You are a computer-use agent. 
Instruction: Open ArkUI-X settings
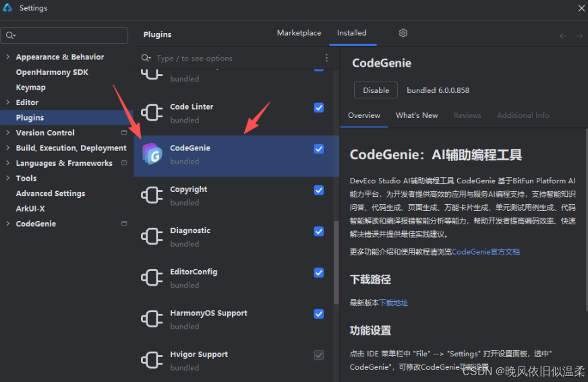pos(30,209)
